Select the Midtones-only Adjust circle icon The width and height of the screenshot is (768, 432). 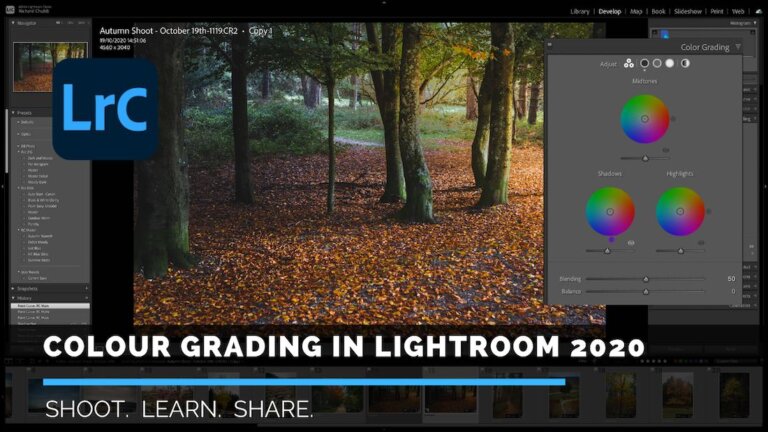click(657, 63)
